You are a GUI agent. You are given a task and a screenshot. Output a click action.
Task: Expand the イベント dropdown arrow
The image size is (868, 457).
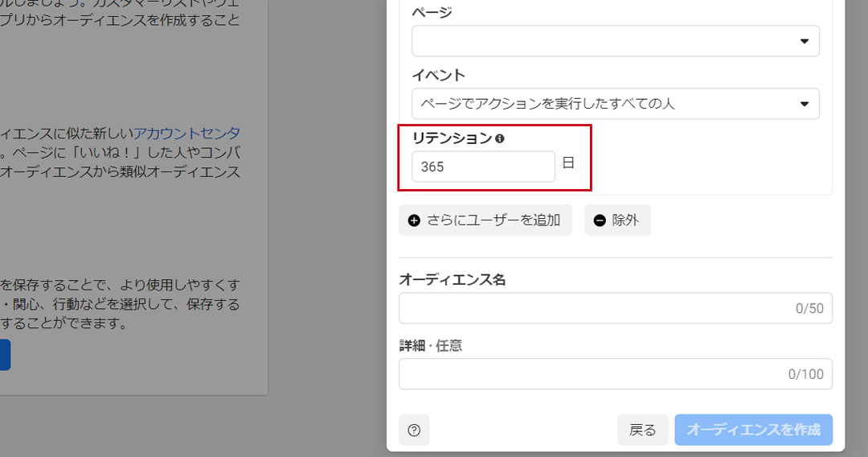(x=805, y=104)
